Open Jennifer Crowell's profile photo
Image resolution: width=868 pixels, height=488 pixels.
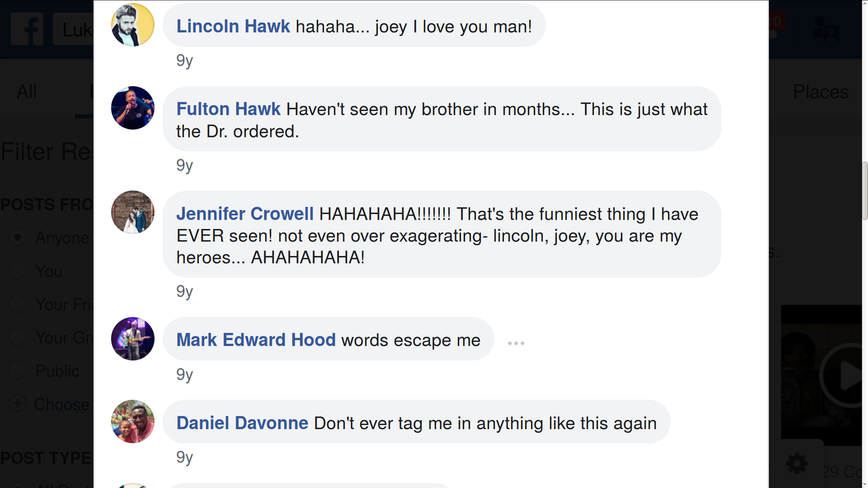[133, 212]
